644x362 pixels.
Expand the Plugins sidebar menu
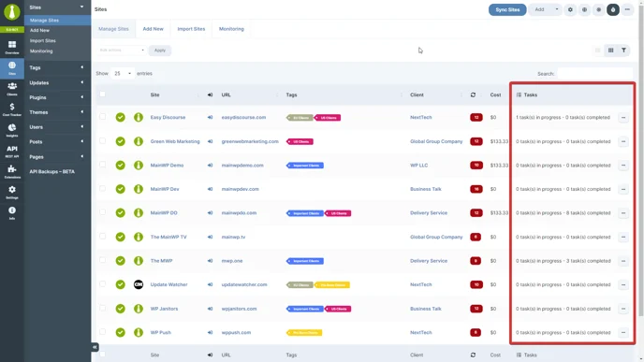[x=57, y=97]
